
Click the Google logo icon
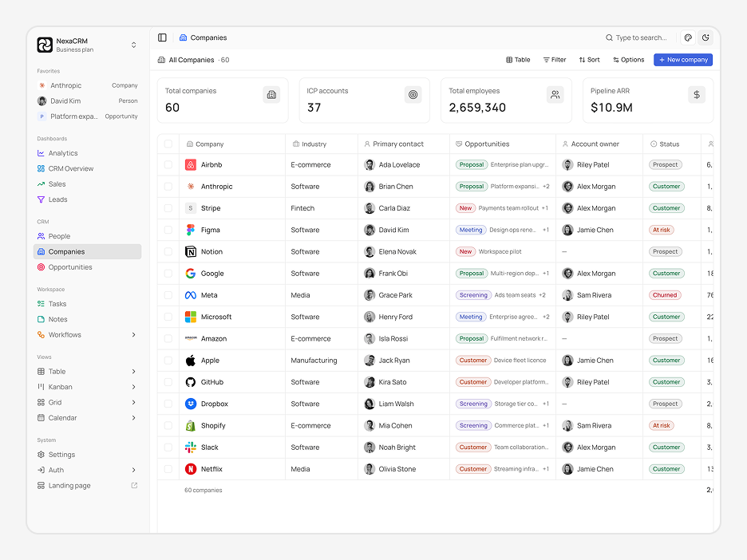point(191,274)
